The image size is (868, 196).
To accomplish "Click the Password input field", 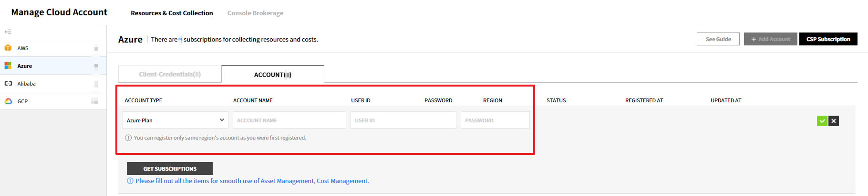I will [495, 120].
